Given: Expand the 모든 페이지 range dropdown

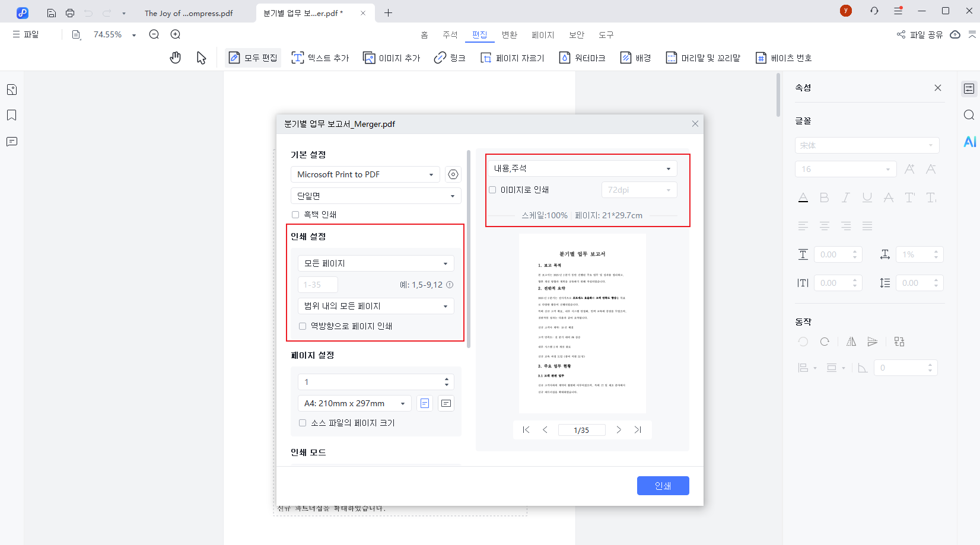Looking at the screenshot, I should (x=376, y=263).
